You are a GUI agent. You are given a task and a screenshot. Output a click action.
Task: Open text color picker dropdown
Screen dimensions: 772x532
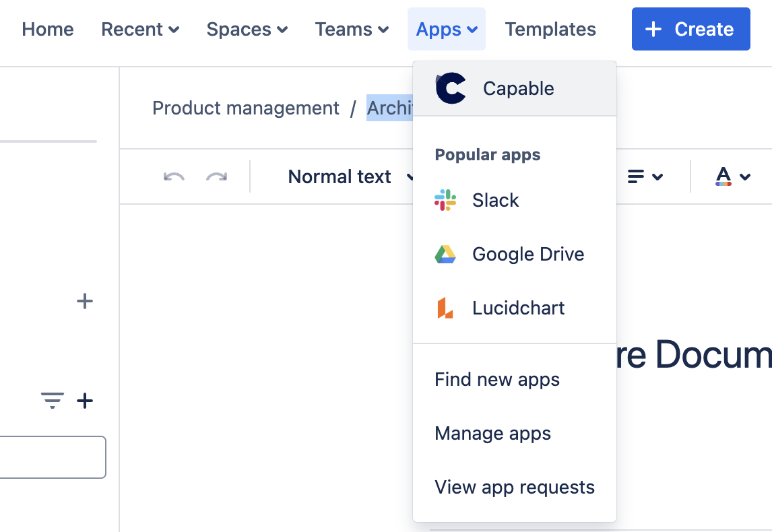(x=732, y=176)
